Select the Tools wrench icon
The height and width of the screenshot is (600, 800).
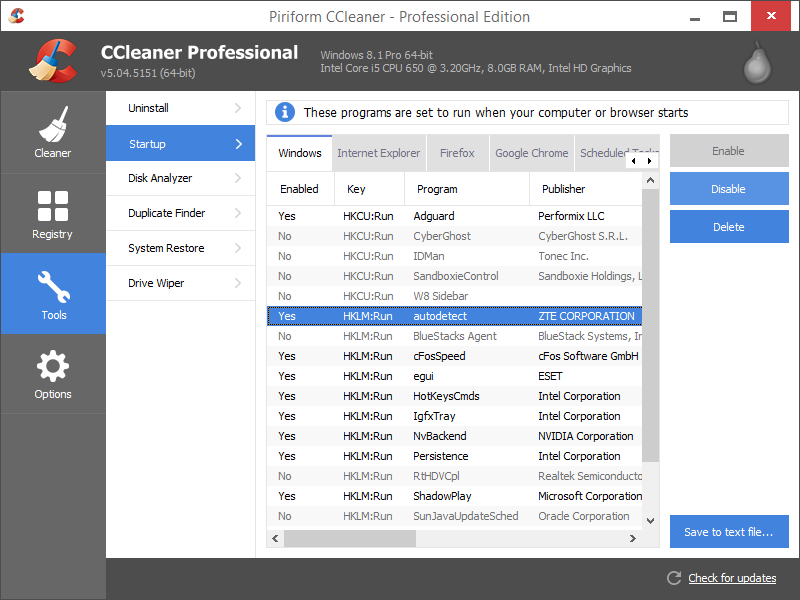[54, 286]
